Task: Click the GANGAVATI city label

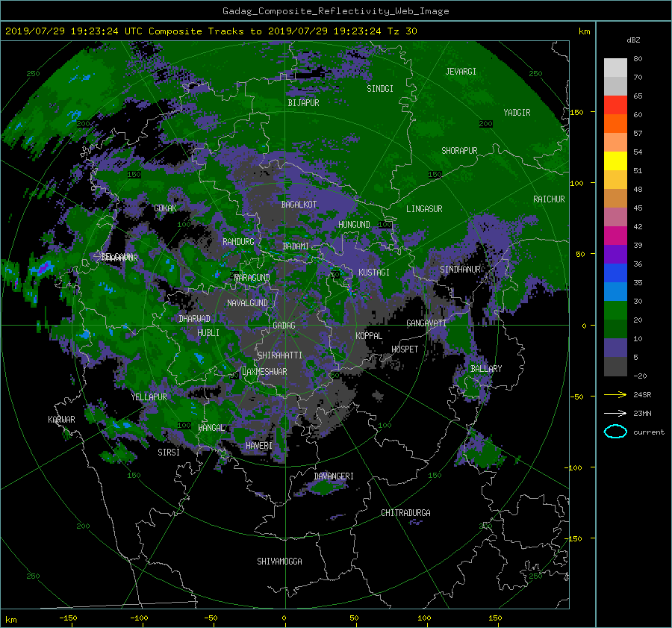Action: 426,323
